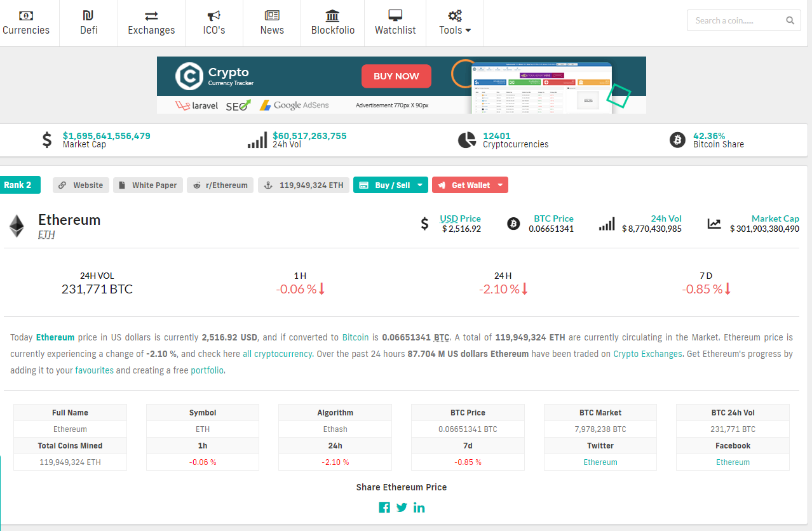Click the 7D down arrow indicator
812x531 pixels.
(727, 289)
